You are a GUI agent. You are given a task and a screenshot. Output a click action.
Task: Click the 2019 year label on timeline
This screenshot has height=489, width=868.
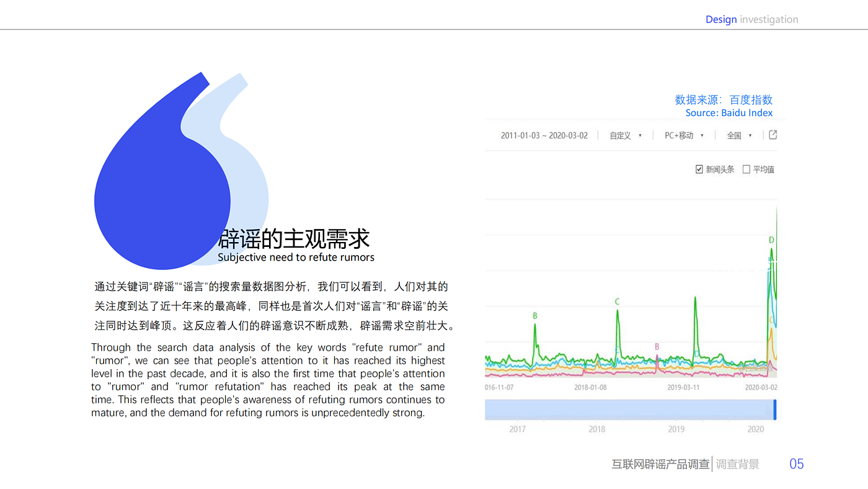click(x=676, y=429)
